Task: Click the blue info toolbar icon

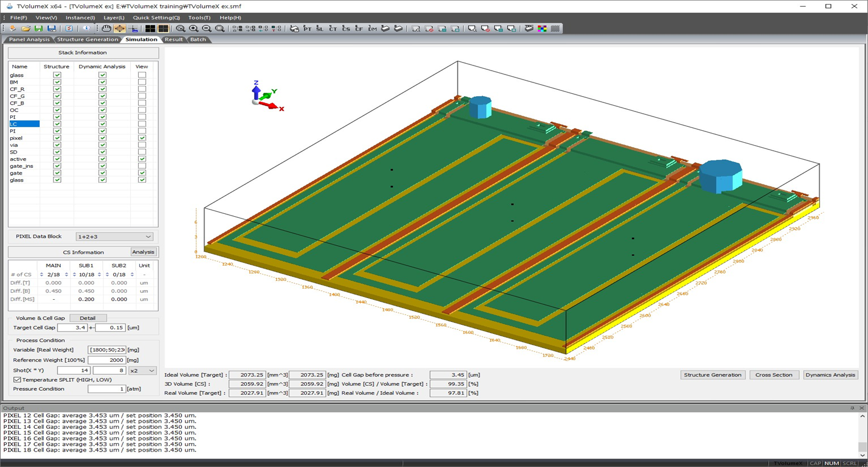Action: point(86,28)
